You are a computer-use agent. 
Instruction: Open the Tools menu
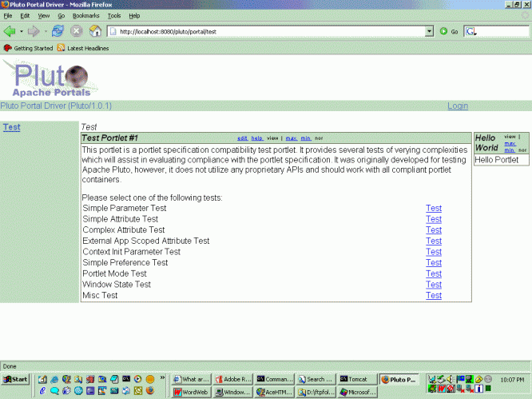coord(114,15)
